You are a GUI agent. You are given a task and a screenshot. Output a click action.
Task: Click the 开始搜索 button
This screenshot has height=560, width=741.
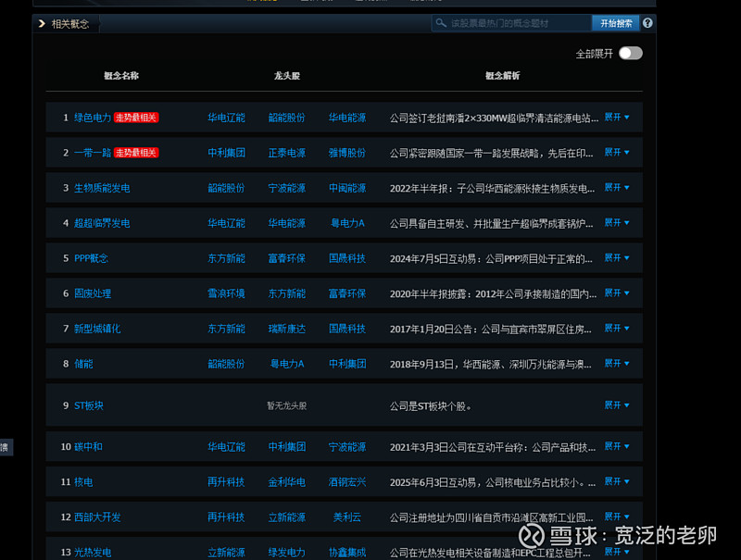pyautogui.click(x=615, y=23)
